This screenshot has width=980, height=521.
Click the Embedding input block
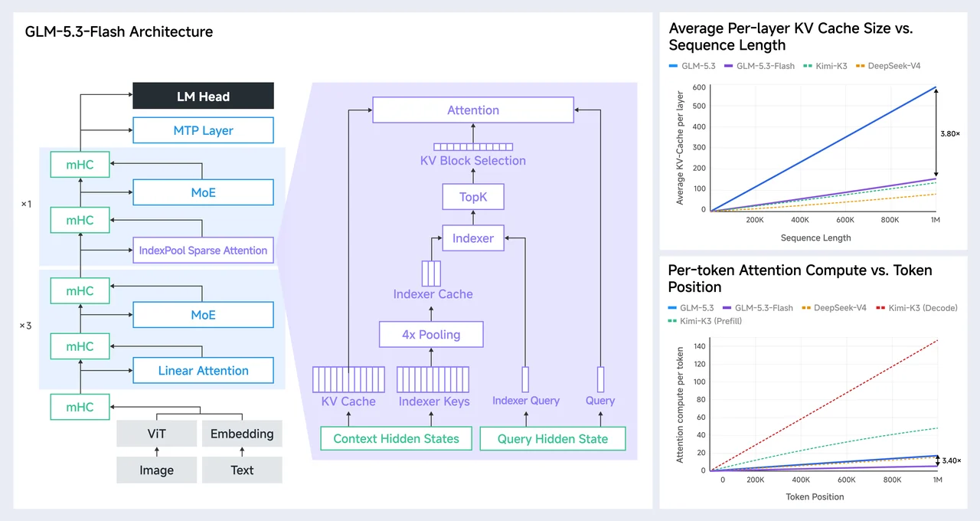pos(242,434)
